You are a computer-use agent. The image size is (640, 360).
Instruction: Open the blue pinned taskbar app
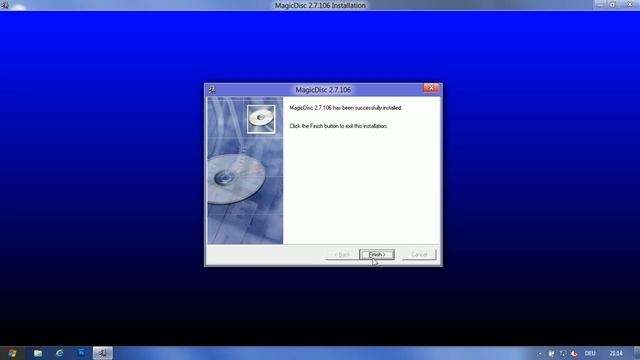[81, 353]
